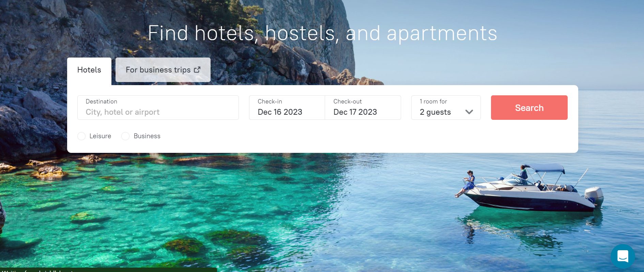Click the Dec 17 2023 date value
This screenshot has height=272, width=644.
coord(355,112)
